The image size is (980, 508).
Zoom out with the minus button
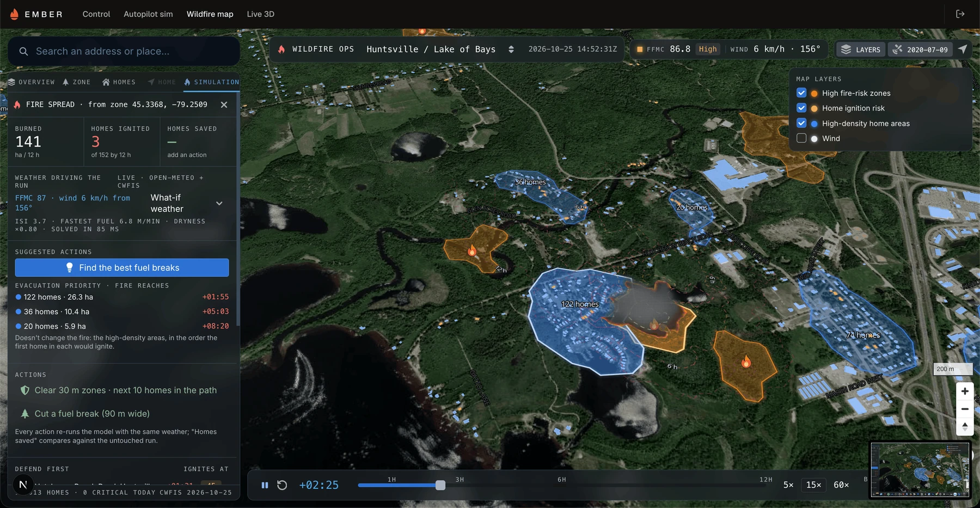coord(965,409)
